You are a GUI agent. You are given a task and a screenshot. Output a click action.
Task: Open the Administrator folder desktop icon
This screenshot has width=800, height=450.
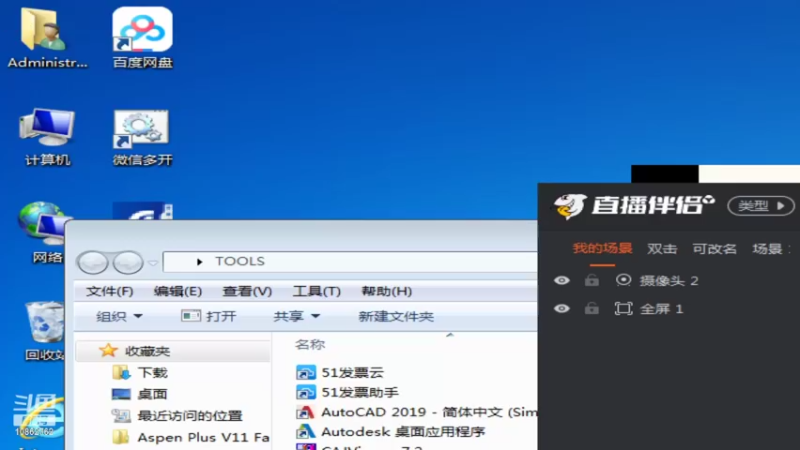coord(46,38)
